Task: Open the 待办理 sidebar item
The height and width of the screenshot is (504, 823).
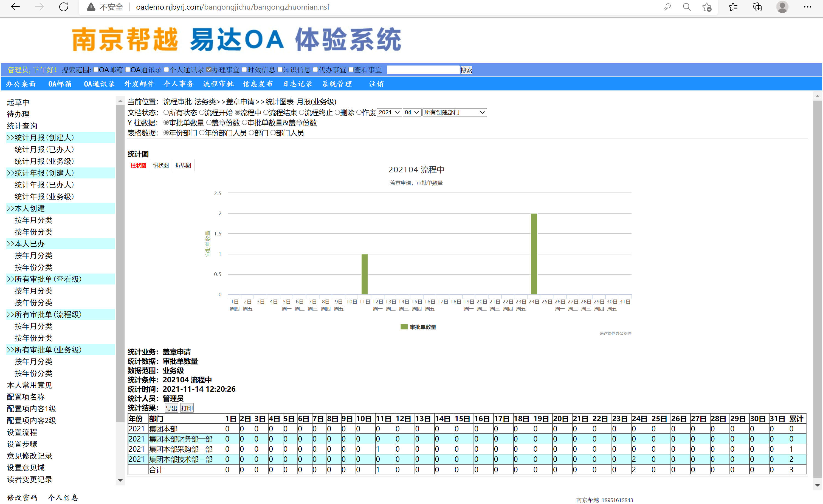Action: 18,114
